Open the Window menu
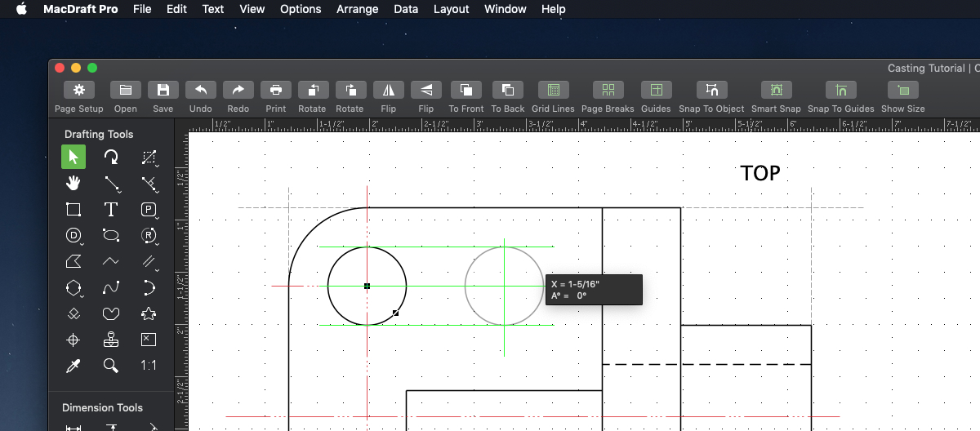 click(506, 9)
